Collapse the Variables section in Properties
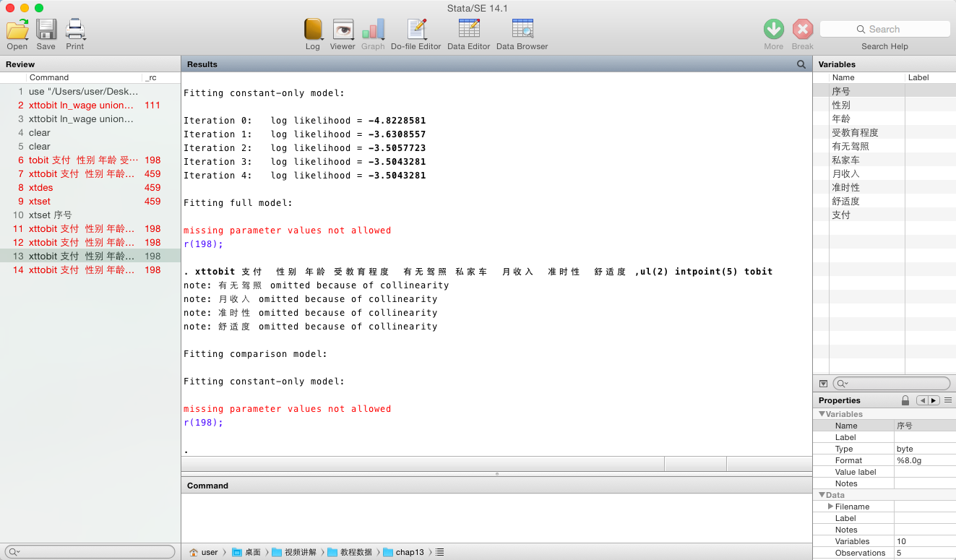956x560 pixels. pos(822,414)
